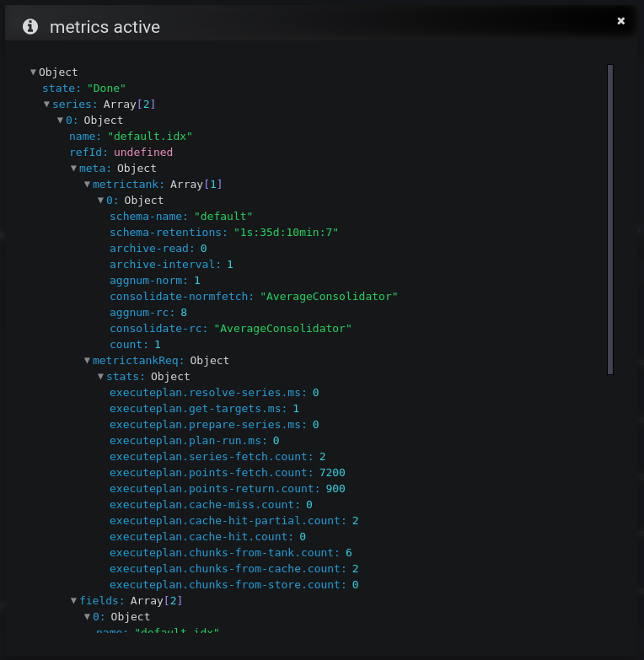Click the metrics active dialog title

tap(105, 27)
